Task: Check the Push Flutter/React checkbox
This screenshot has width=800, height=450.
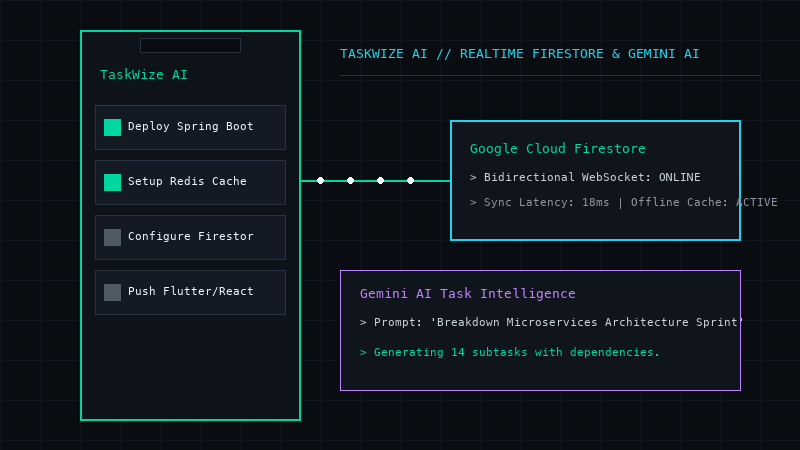Action: [x=112, y=293]
